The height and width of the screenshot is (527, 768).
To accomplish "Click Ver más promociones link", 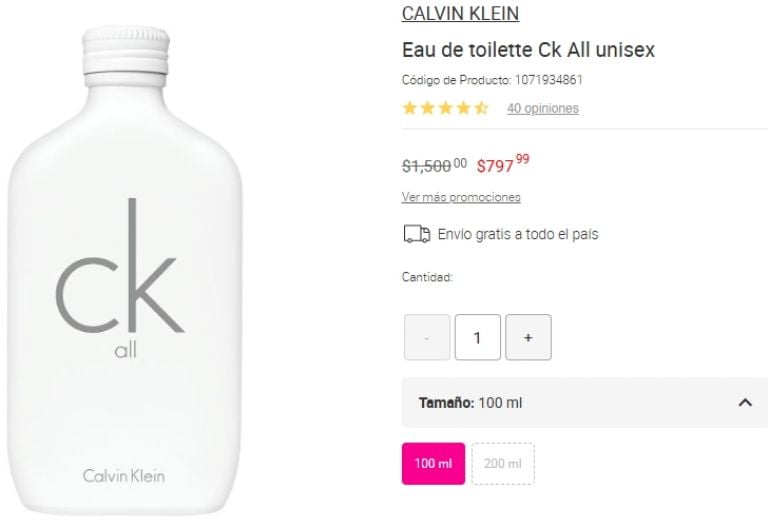I will [x=461, y=197].
